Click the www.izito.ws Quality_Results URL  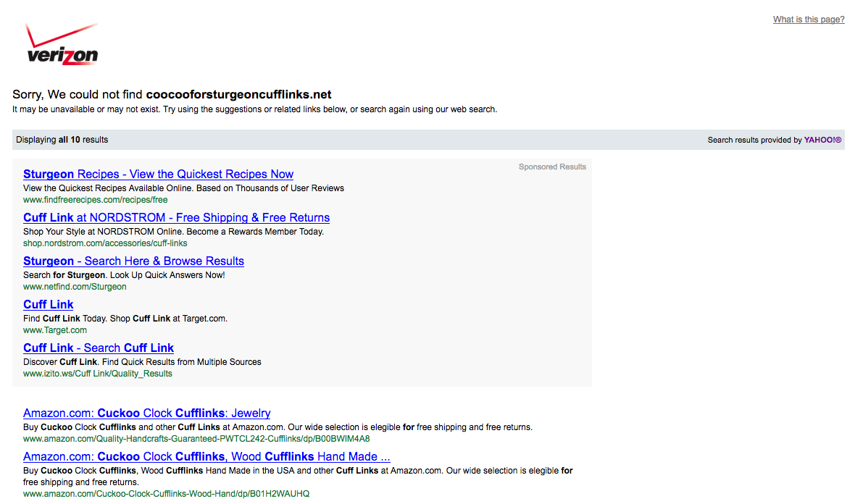point(98,374)
